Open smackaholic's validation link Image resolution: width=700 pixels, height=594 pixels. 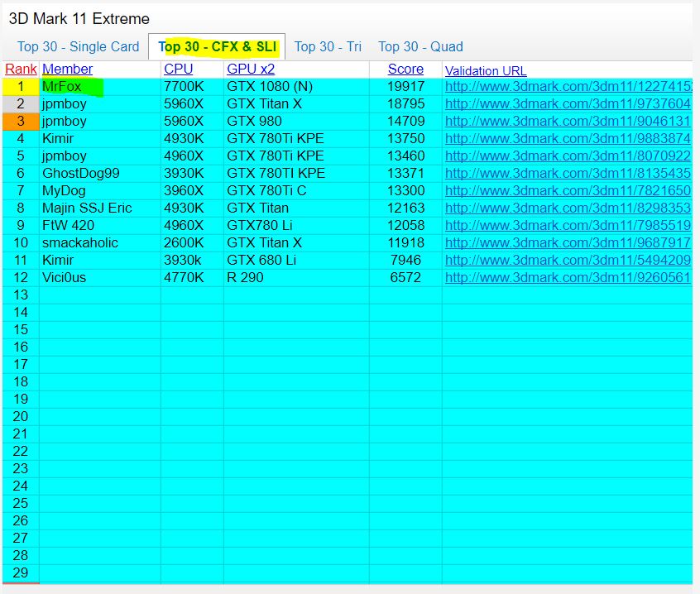click(x=568, y=242)
